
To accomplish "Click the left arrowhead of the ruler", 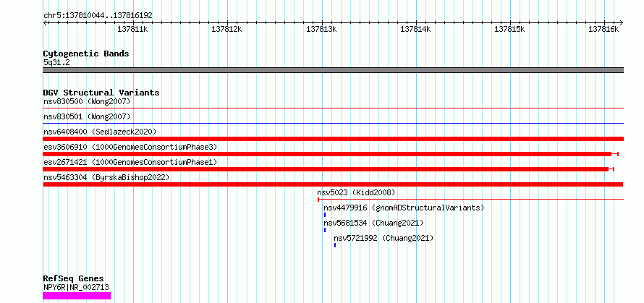I will tap(45, 22).
